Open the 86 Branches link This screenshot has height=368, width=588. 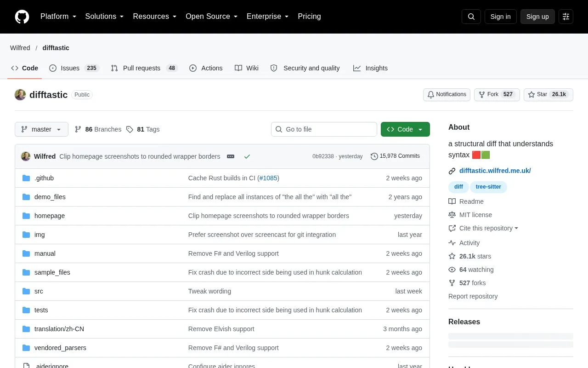98,129
